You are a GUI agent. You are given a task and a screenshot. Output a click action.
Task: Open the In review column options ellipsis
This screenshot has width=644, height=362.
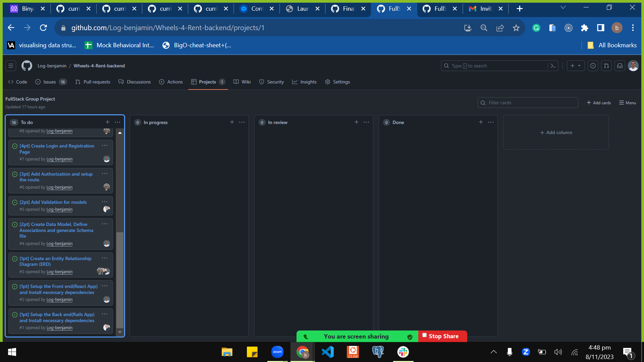tap(366, 122)
